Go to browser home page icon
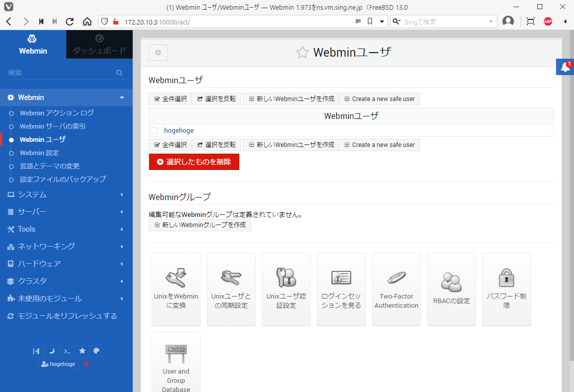The height and width of the screenshot is (392, 574). (x=87, y=21)
